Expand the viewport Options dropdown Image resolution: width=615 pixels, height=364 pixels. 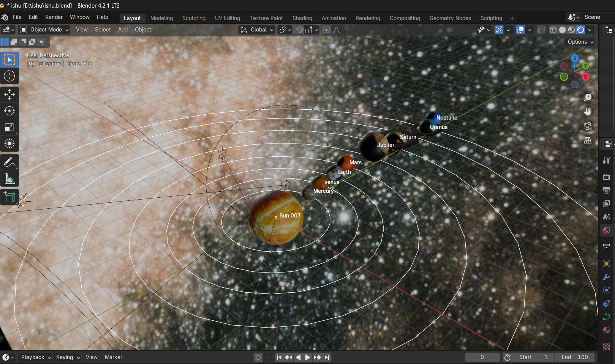(x=580, y=42)
